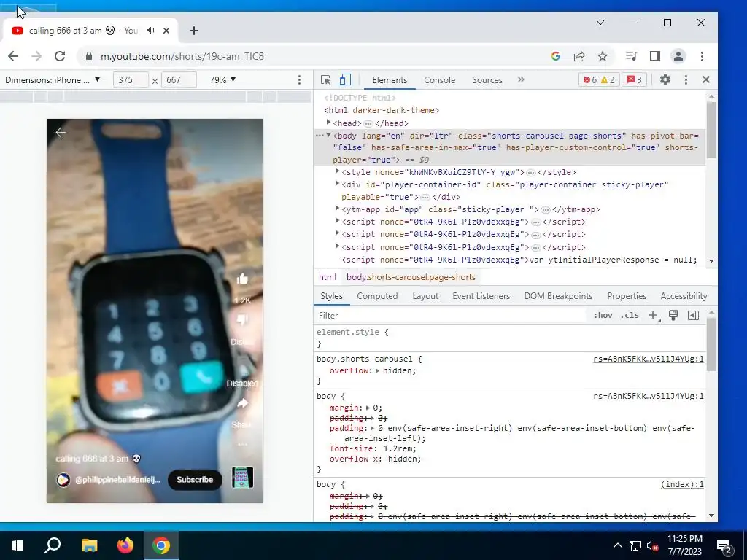Expand the ytm-app element
The image size is (747, 560).
click(337, 209)
